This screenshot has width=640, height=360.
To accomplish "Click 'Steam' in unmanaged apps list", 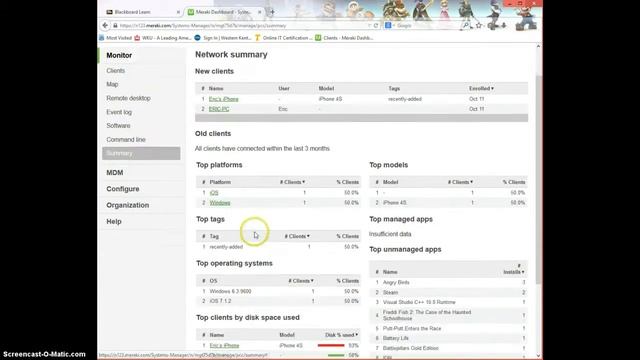I will [x=390, y=293].
